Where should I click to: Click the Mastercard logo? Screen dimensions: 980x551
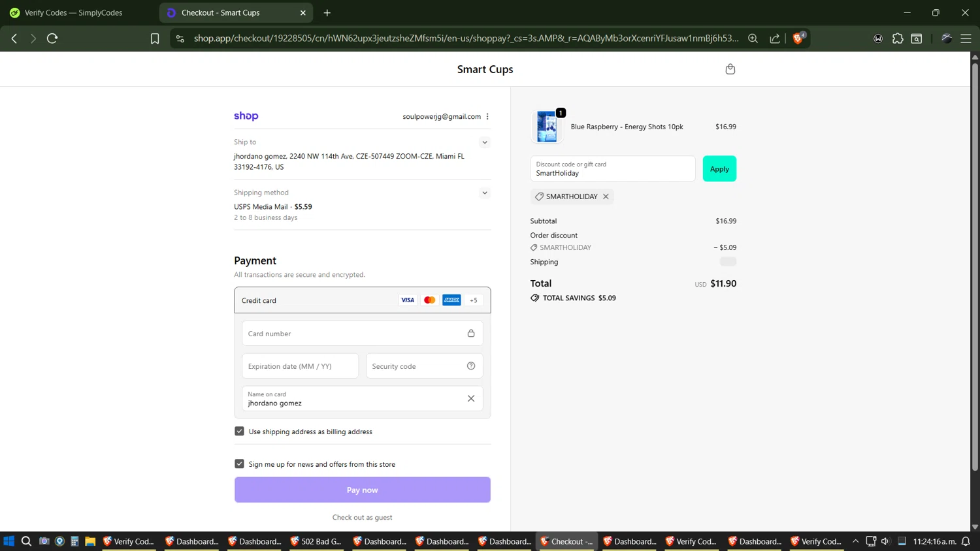coord(429,300)
